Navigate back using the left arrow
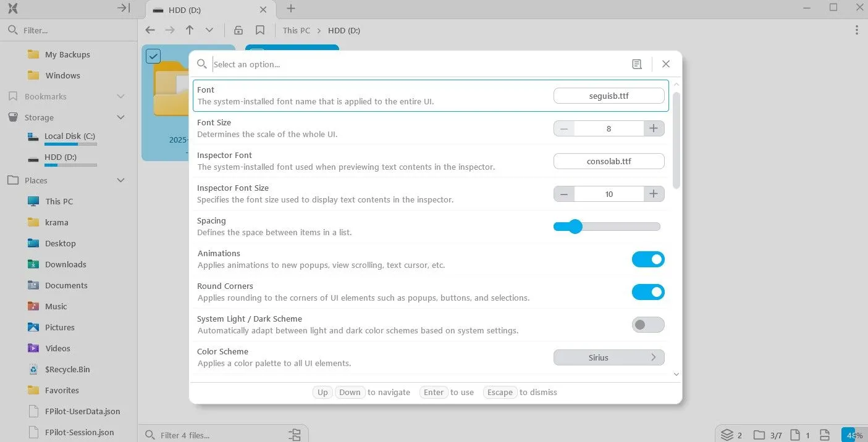Viewport: 868px width, 442px height. [150, 30]
